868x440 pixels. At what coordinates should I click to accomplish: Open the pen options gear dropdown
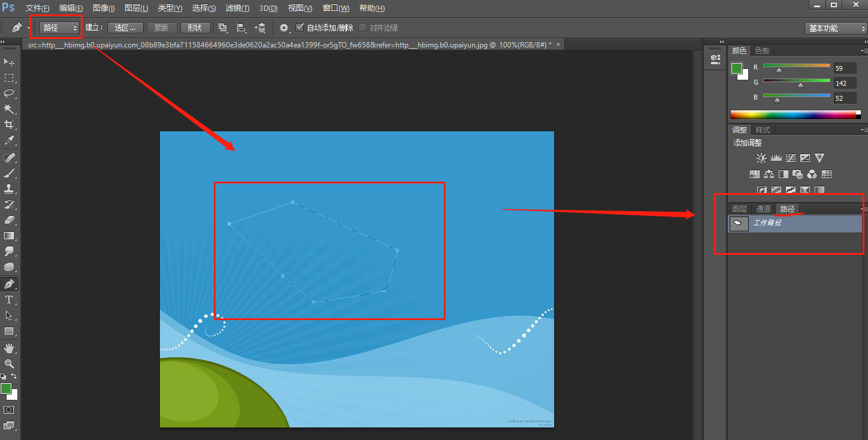tap(285, 28)
